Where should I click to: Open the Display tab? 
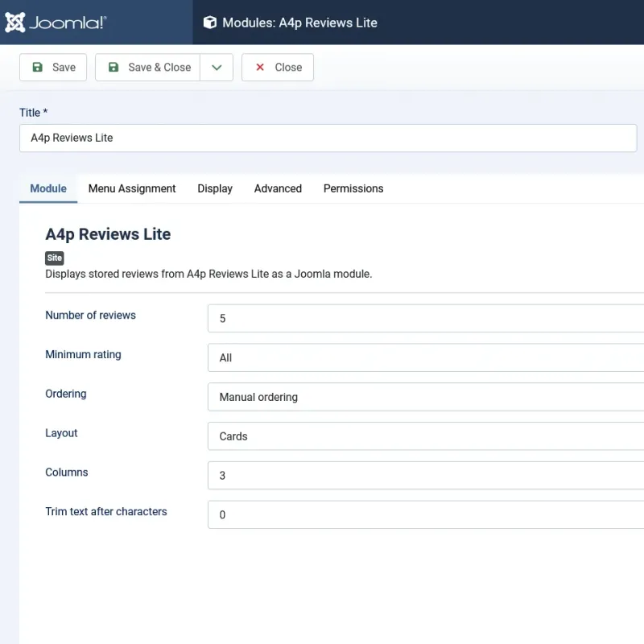[215, 188]
